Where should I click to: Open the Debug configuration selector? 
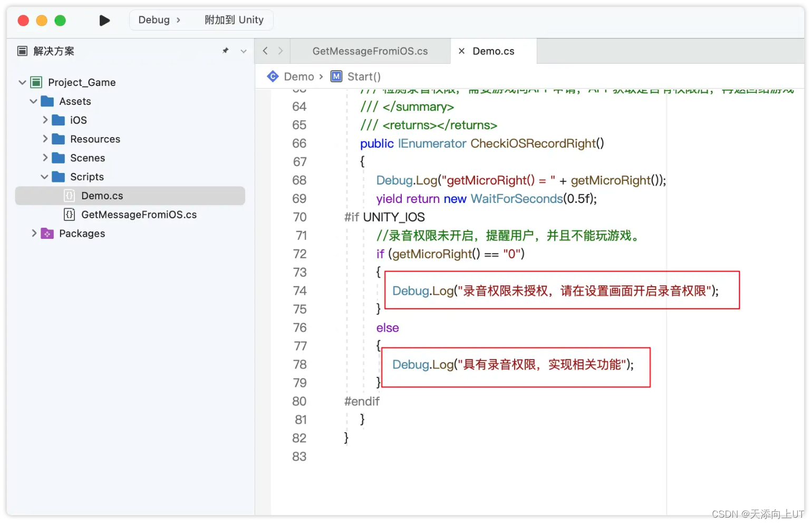tap(159, 20)
